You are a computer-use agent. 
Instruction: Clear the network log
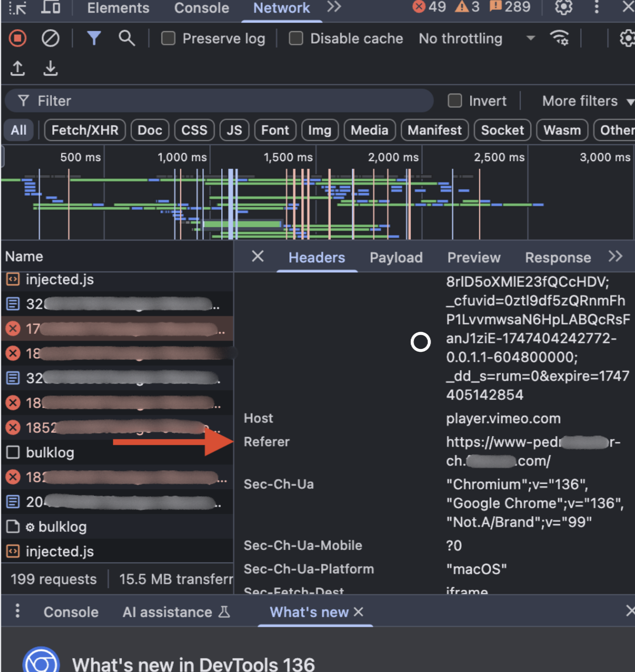pyautogui.click(x=50, y=39)
